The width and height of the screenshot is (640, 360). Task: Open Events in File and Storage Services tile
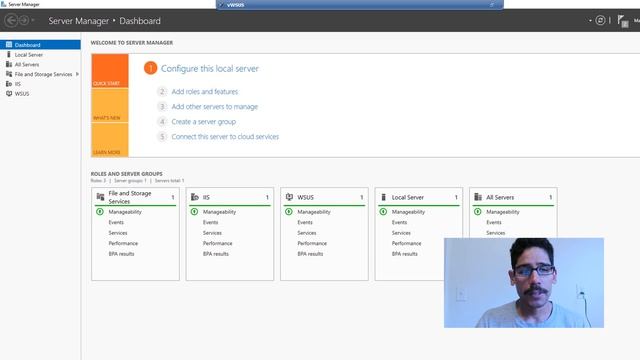coord(116,222)
